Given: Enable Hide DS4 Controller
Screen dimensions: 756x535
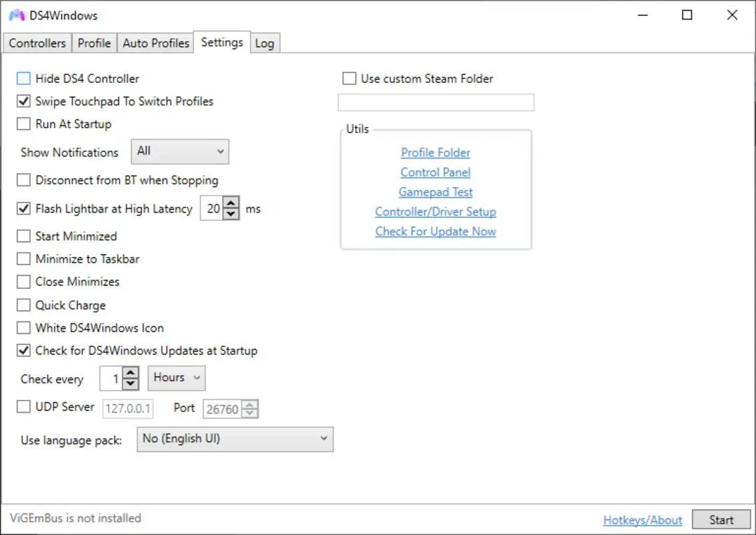Looking at the screenshot, I should (23, 78).
